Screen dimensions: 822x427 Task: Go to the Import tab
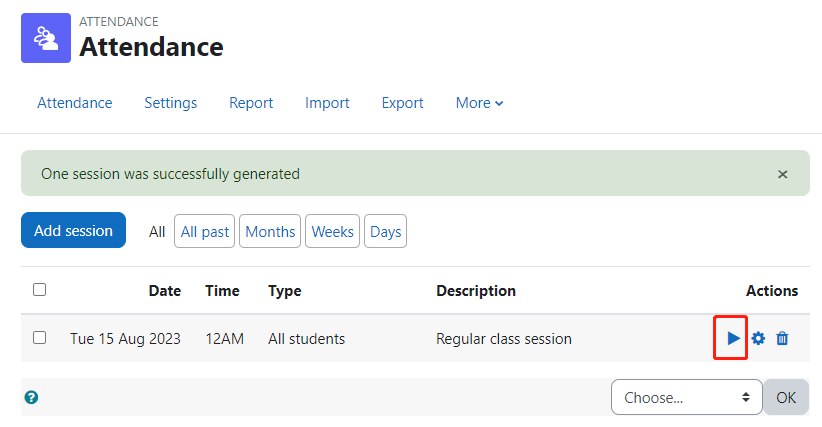coord(327,103)
